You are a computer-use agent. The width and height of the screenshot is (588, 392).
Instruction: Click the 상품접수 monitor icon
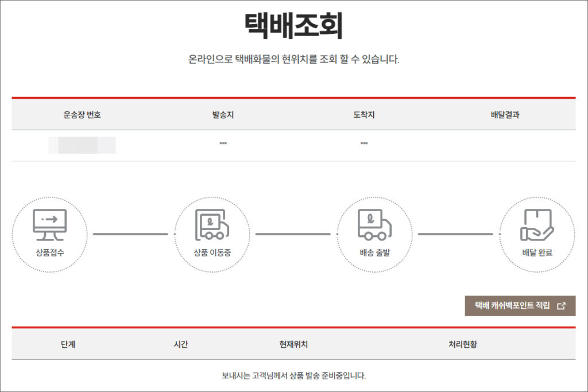(x=49, y=224)
